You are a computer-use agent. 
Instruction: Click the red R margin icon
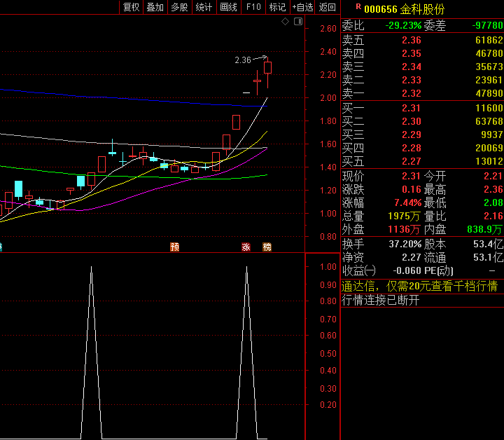pos(358,6)
